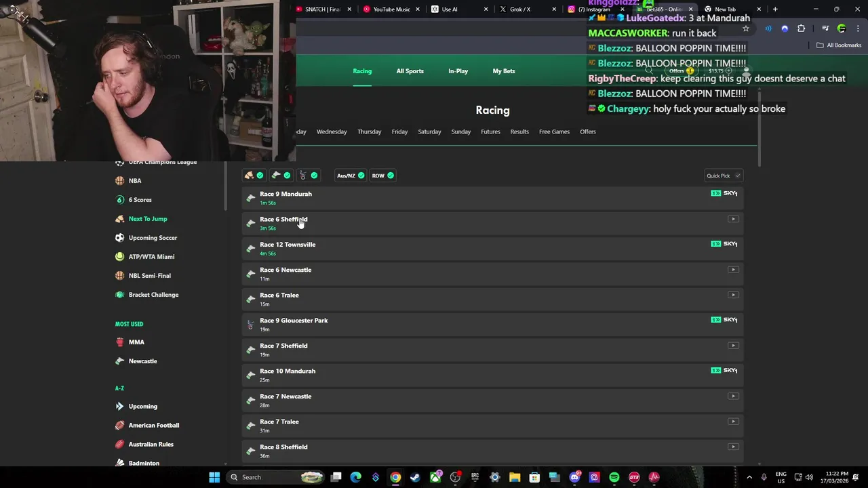Switch to All Sports tab

coord(410,71)
